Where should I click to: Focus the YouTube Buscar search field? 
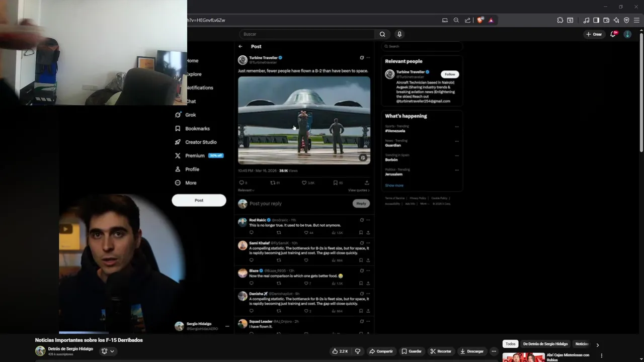click(307, 34)
